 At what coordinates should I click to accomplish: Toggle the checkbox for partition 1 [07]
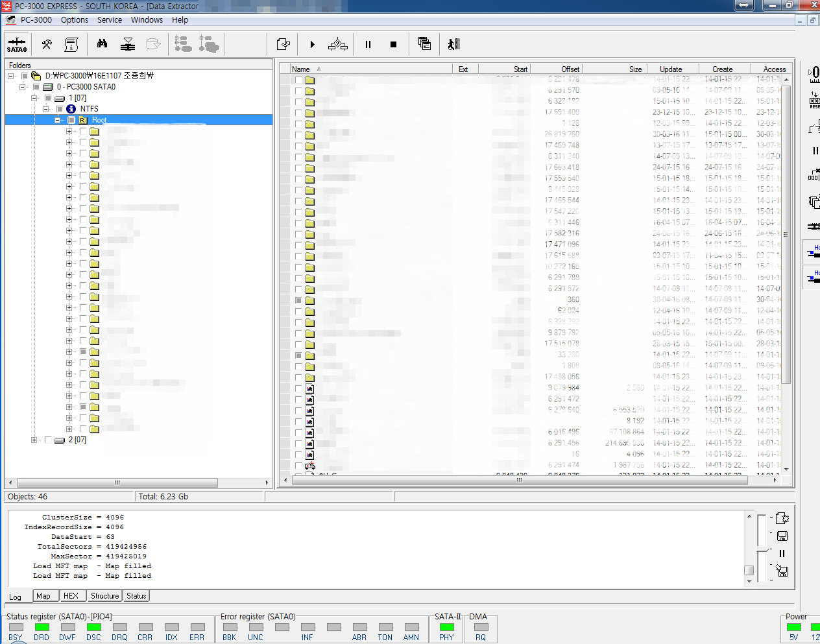click(x=48, y=98)
